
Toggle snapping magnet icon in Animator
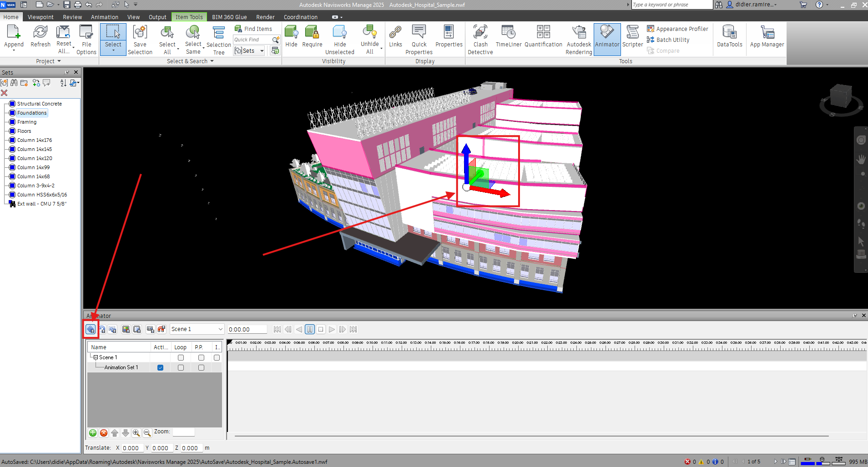(161, 329)
